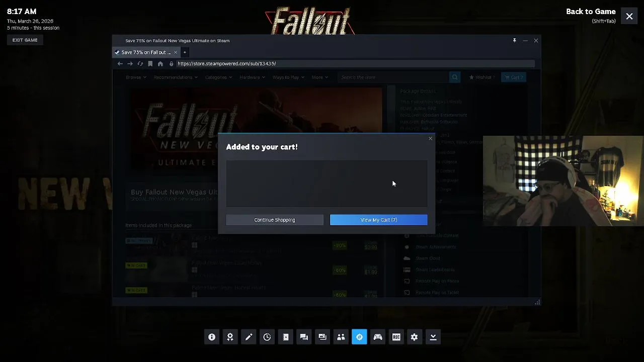Click the store URL address field
The height and width of the screenshot is (362, 644).
point(355,64)
